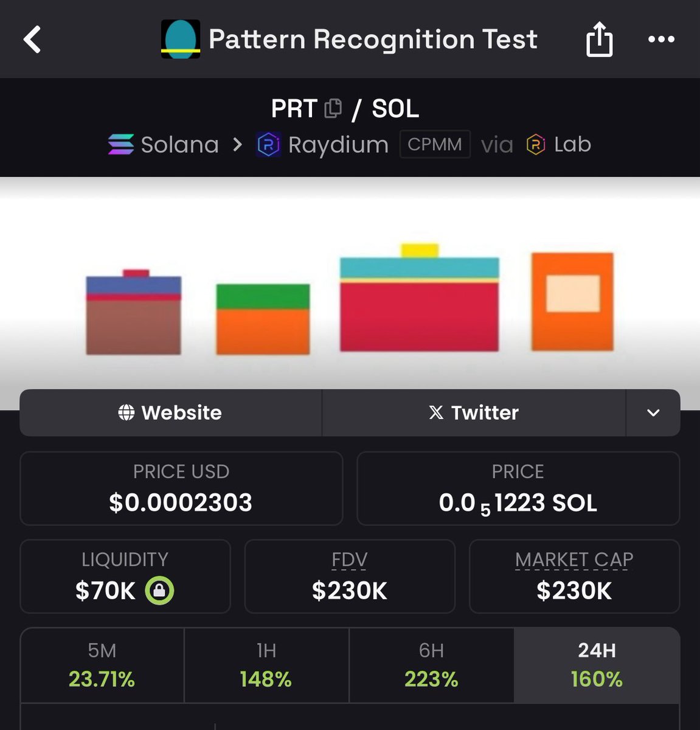Tap the price in SOL value
This screenshot has height=730, width=700.
click(x=518, y=503)
